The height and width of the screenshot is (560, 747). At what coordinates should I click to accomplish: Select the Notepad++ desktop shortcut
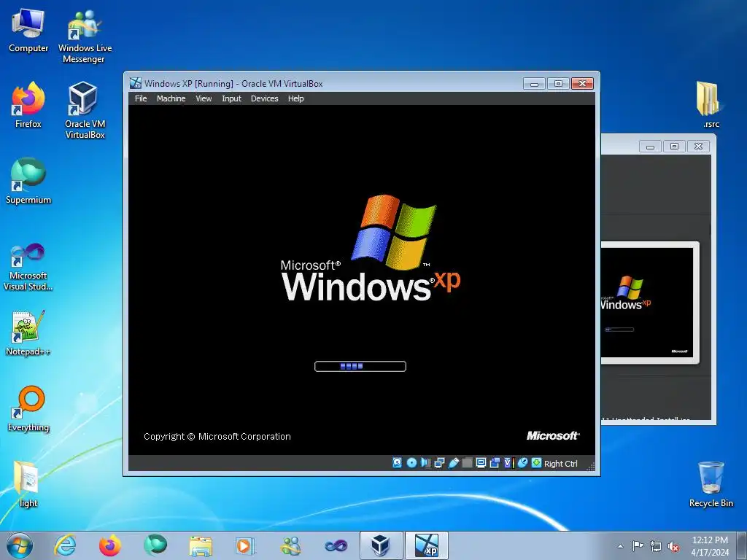(28, 333)
